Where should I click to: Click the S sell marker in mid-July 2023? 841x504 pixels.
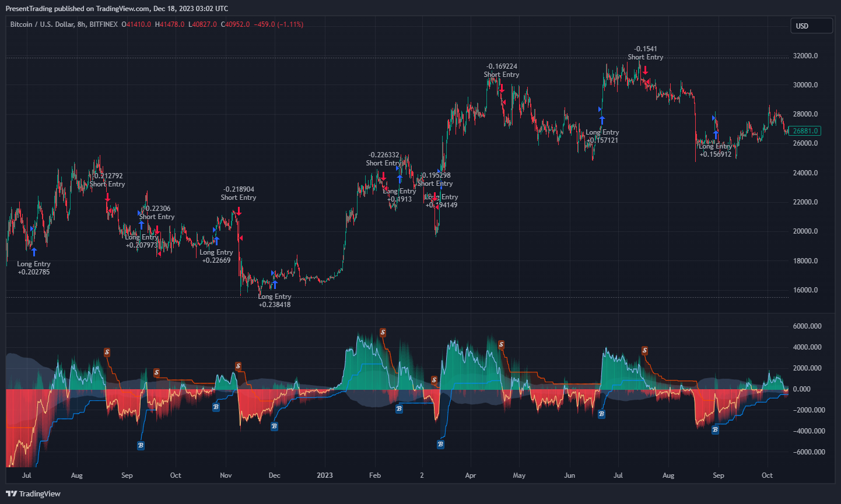tap(644, 350)
